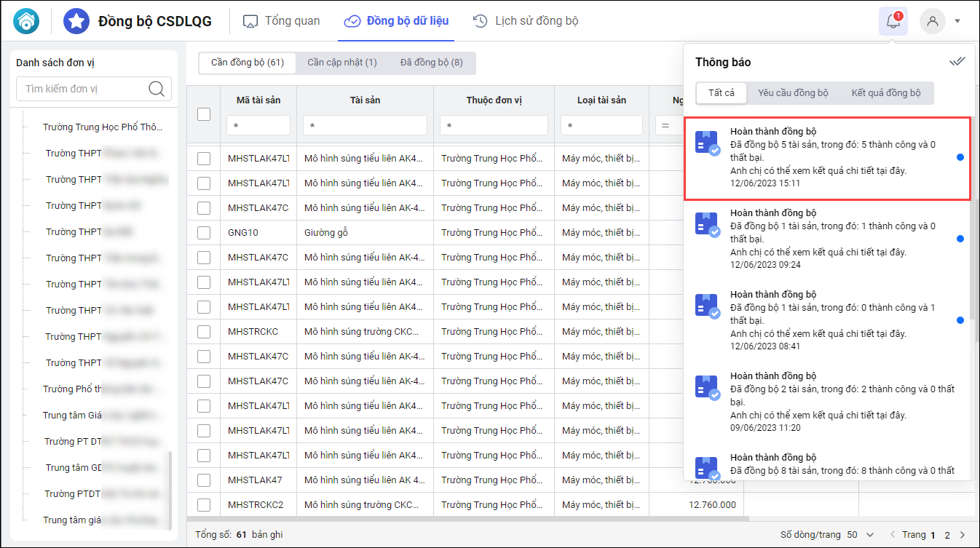The height and width of the screenshot is (548, 980).
Task: Focus the Tài sản filter box
Action: [365, 125]
